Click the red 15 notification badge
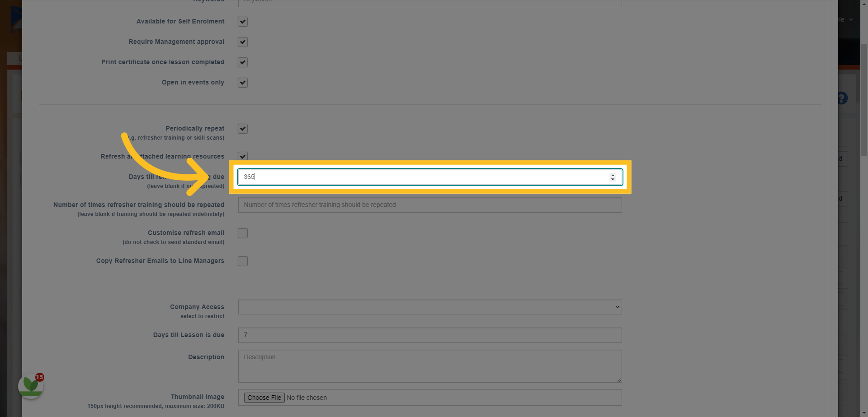Image resolution: width=868 pixels, height=417 pixels. [40, 377]
